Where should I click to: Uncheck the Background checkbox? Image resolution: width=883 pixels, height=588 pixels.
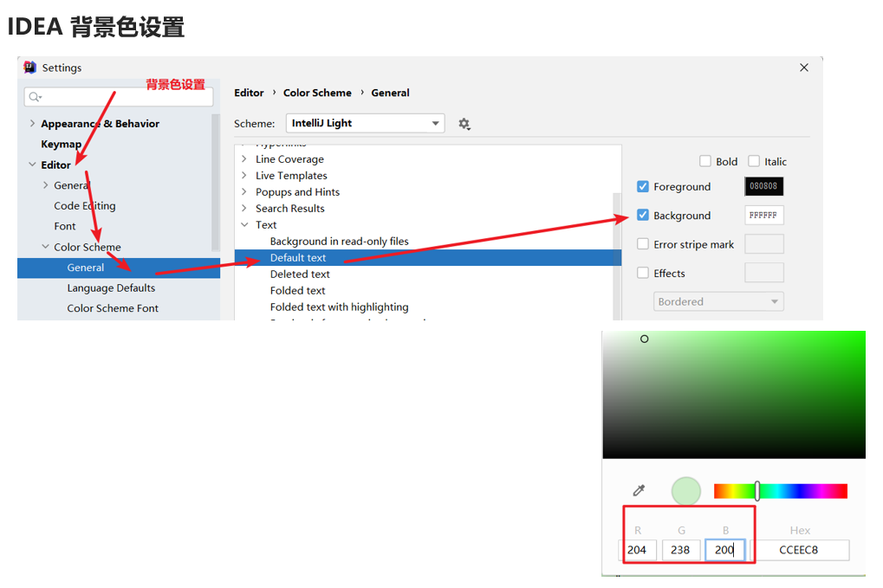(643, 215)
